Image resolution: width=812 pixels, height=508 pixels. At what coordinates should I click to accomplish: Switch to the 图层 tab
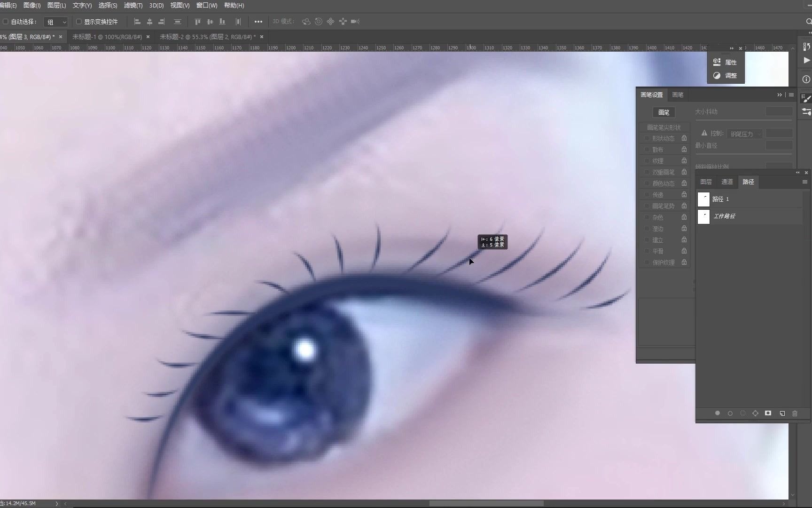click(x=706, y=182)
